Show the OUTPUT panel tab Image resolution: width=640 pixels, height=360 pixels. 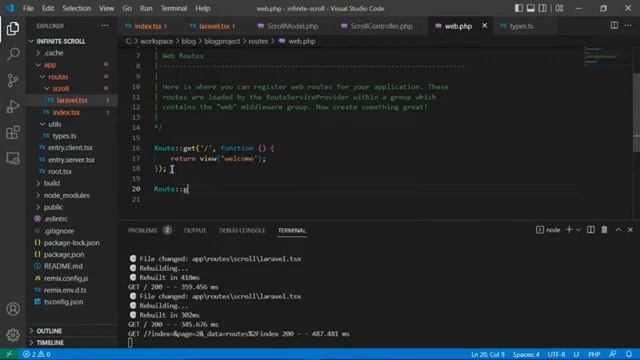[x=195, y=230]
